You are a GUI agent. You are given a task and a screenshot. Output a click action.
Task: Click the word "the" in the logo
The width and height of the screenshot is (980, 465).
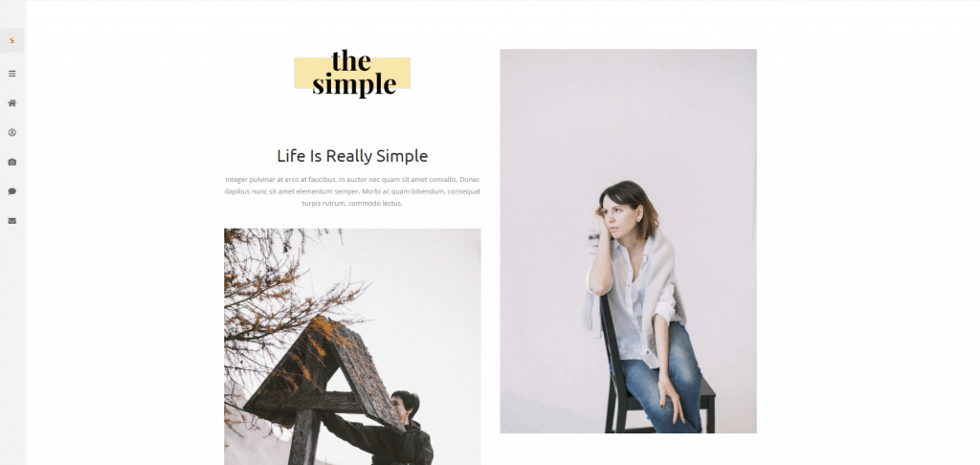tap(351, 61)
